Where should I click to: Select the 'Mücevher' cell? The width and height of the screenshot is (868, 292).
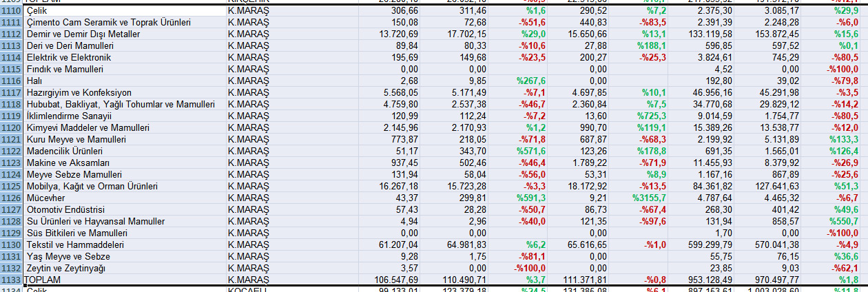[125, 198]
